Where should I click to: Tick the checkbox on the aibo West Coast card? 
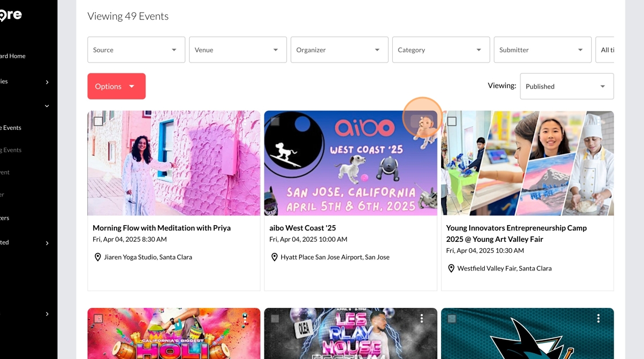pos(275,121)
